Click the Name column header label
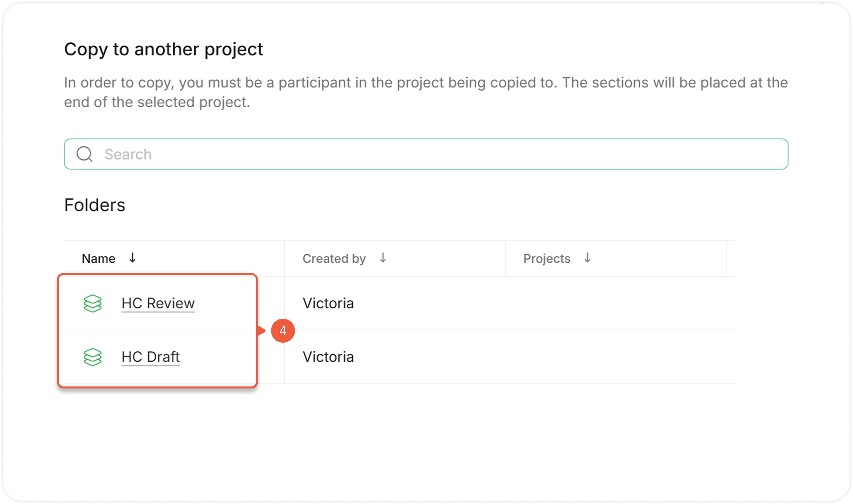853x504 pixels. tap(99, 258)
